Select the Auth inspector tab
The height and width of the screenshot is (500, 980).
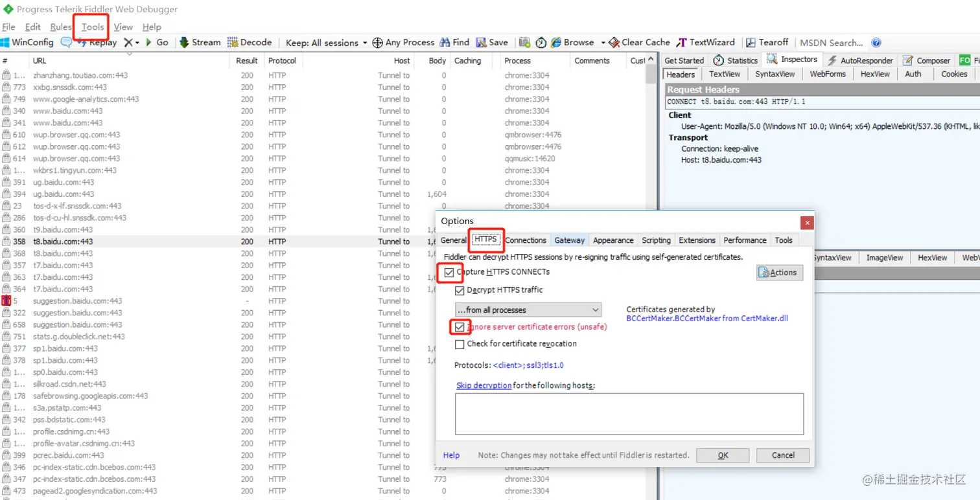[x=913, y=74]
